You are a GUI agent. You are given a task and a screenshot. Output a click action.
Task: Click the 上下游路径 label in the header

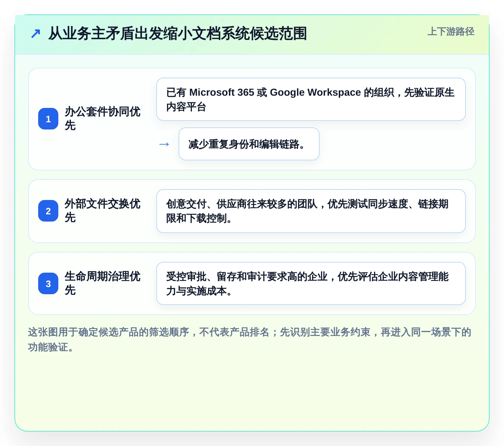point(451,32)
